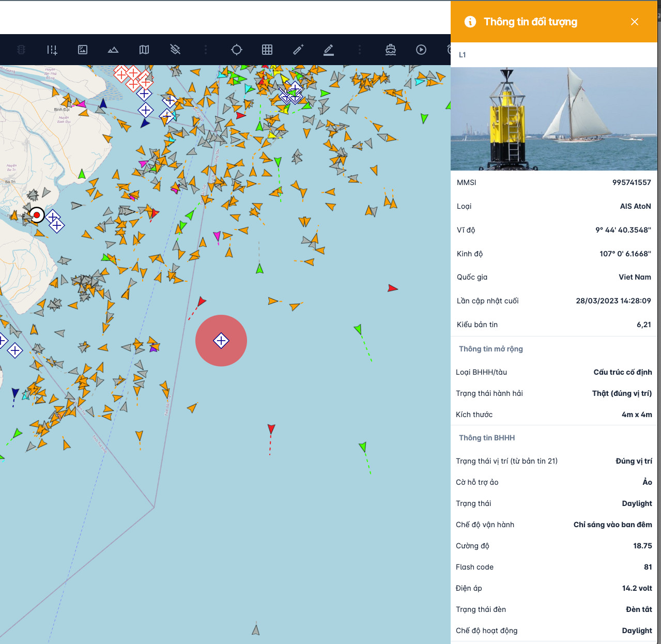Click the ship vessel icon

(x=391, y=50)
